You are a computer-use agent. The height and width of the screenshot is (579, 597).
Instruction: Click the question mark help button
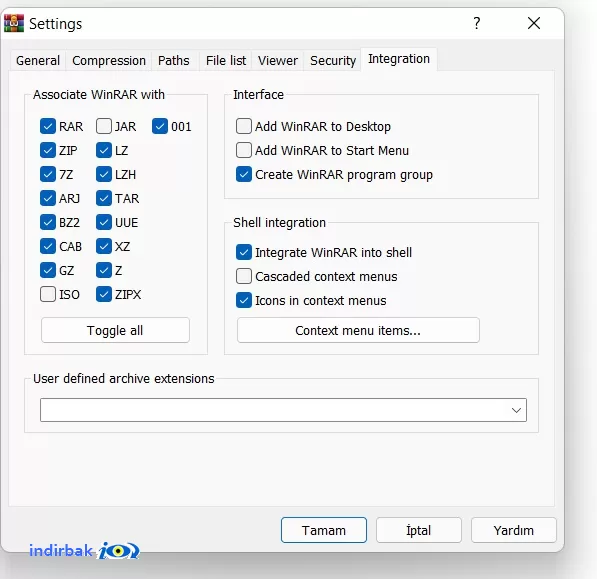(x=477, y=23)
